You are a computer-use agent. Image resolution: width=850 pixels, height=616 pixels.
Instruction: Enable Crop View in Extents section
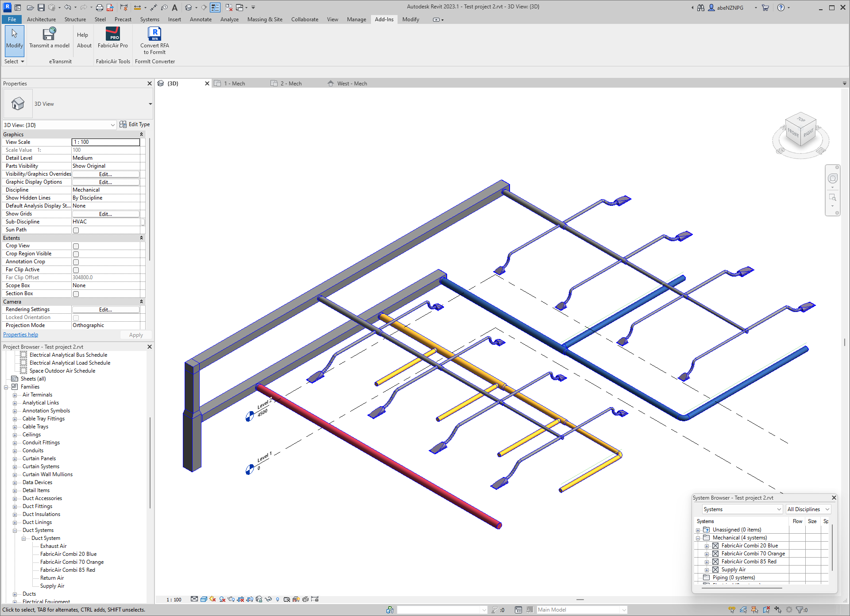76,246
